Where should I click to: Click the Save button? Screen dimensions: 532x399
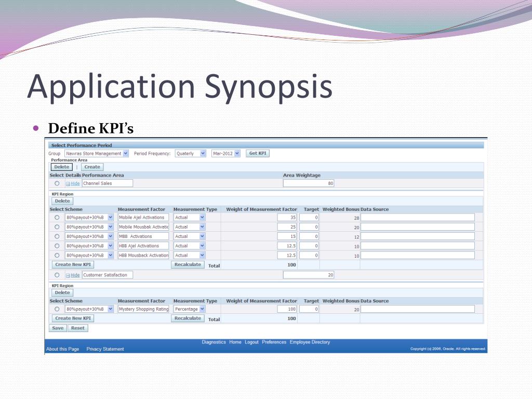(x=58, y=328)
